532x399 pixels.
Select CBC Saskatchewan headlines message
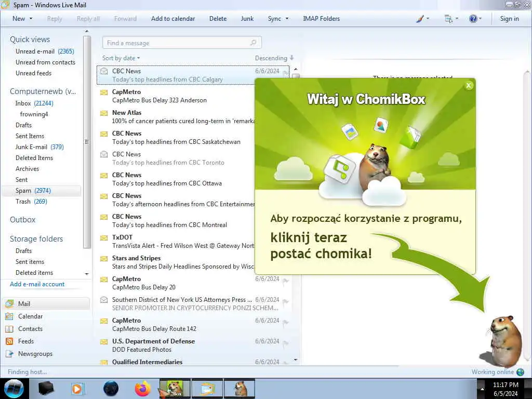tap(177, 137)
